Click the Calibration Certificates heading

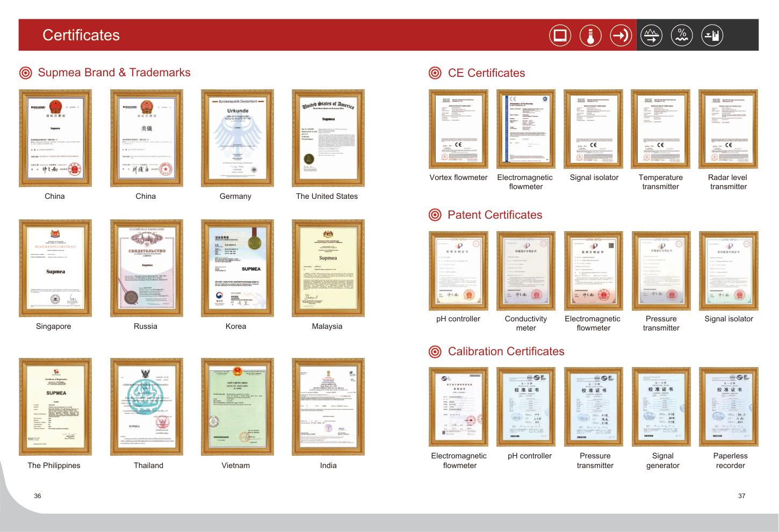coord(506,351)
